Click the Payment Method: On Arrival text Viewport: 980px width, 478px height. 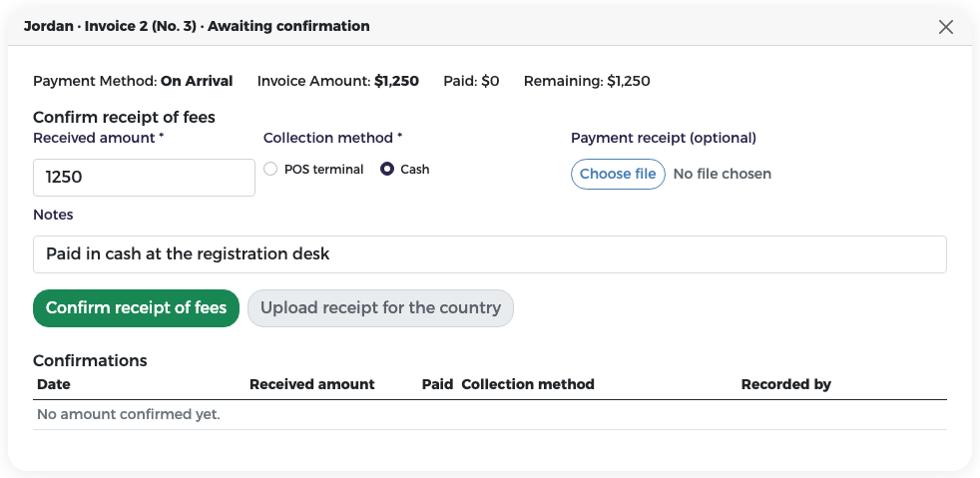(x=133, y=81)
